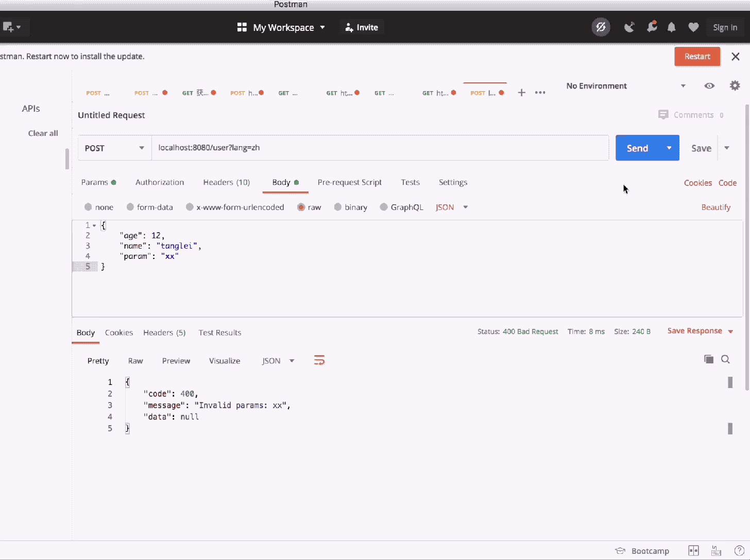
Task: Switch to response Headers (5) tab
Action: 164,332
